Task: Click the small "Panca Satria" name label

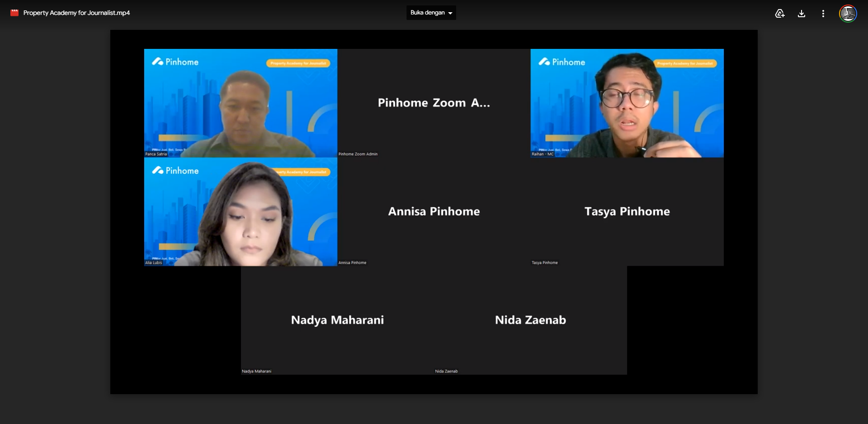Action: click(156, 154)
